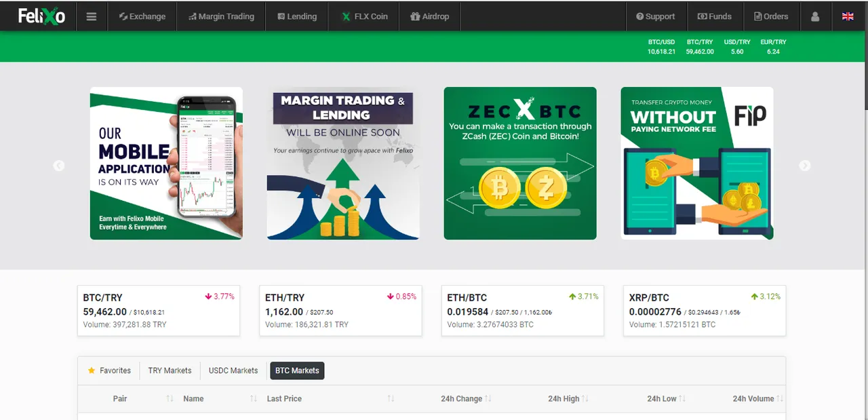The width and height of the screenshot is (868, 420).
Task: Open the FLX Coin page
Action: (x=365, y=16)
